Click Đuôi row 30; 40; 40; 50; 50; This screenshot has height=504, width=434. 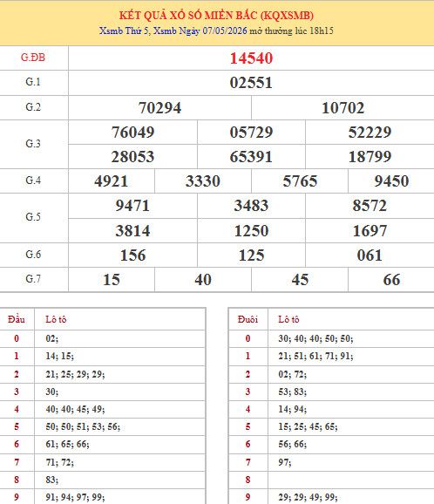[x=315, y=338]
